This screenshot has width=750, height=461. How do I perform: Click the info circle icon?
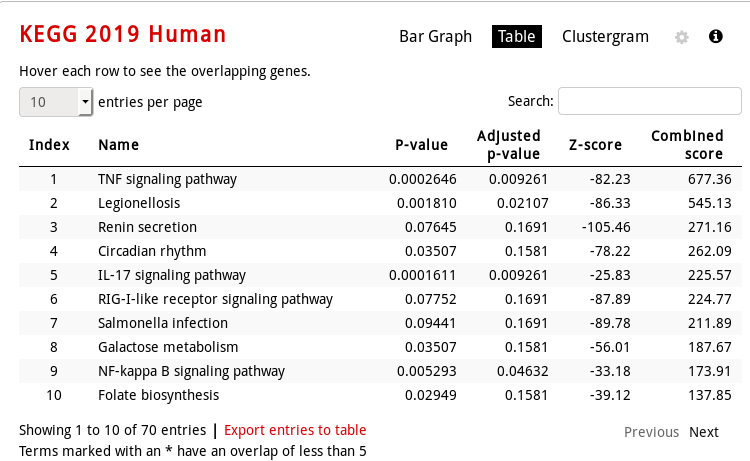716,36
